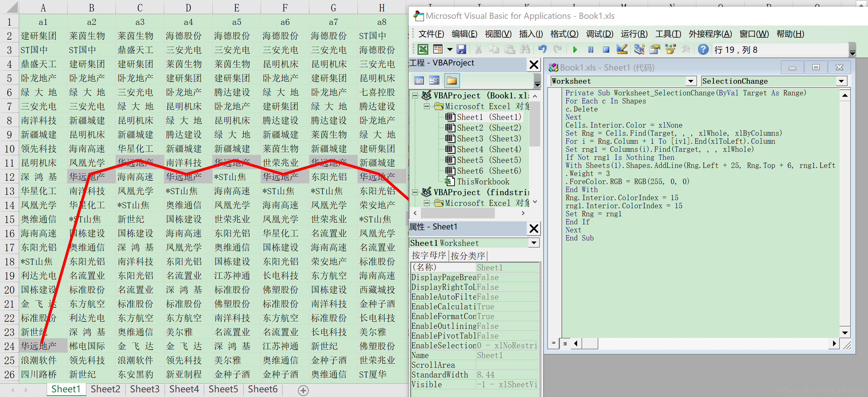Click the code window horizontal scroll-right arrow

coord(834,343)
